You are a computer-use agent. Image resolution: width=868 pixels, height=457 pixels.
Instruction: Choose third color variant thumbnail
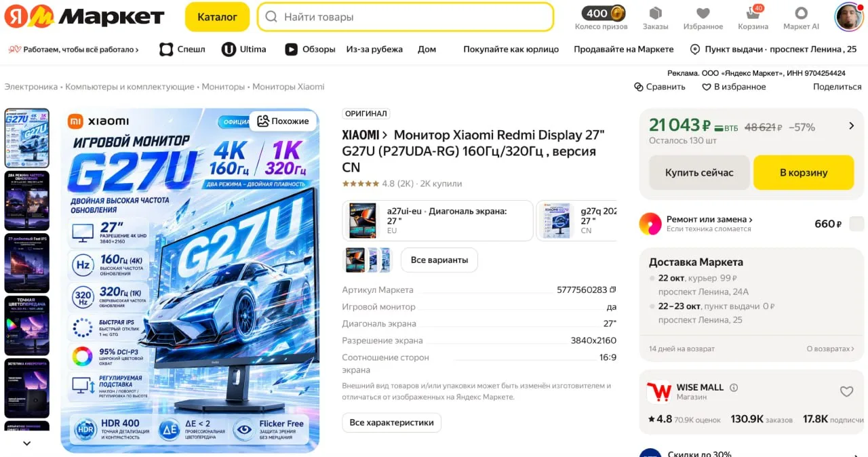[x=386, y=260]
